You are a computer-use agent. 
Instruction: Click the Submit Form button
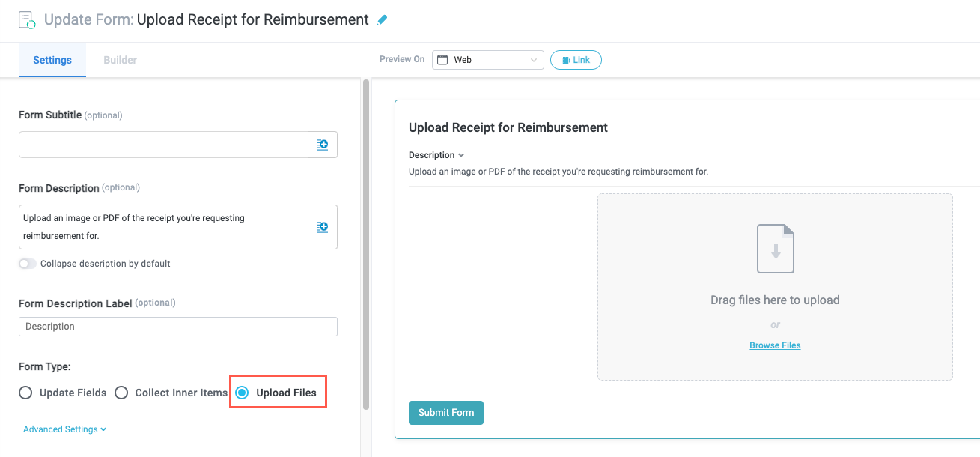point(446,413)
